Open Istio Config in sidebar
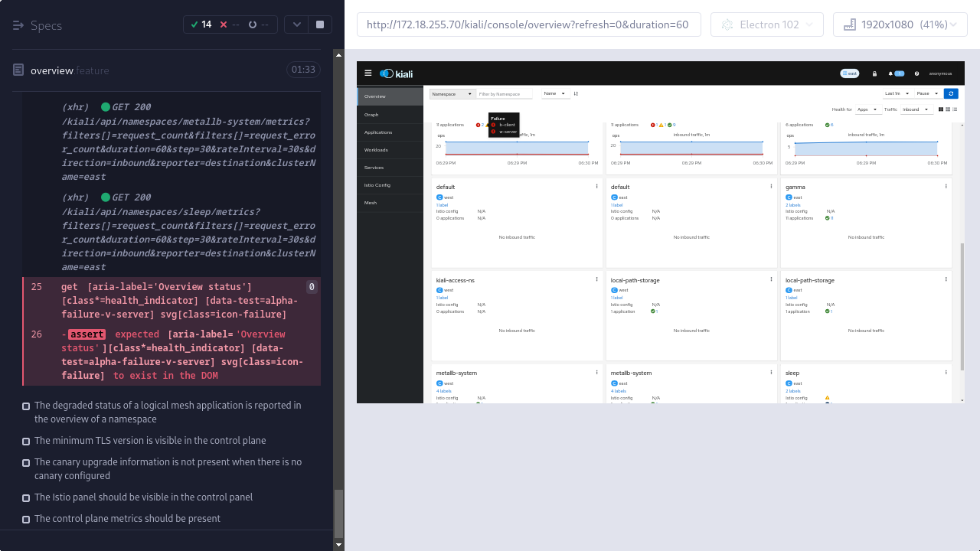The image size is (980, 551). click(390, 185)
